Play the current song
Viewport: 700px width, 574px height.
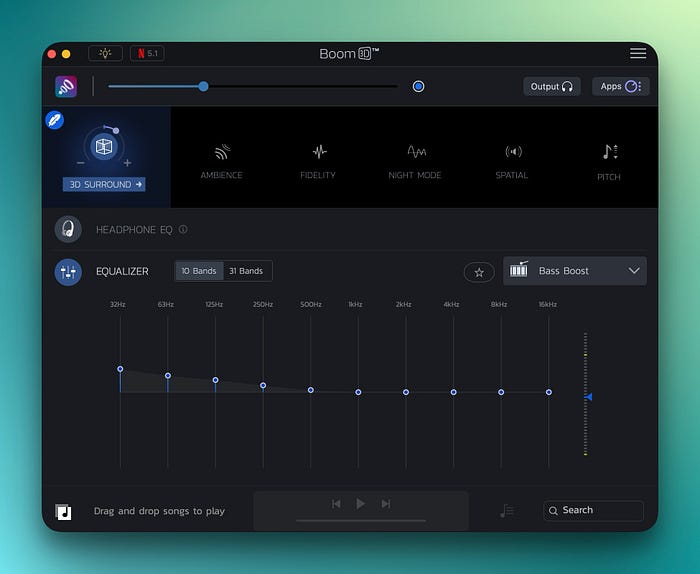pos(360,504)
